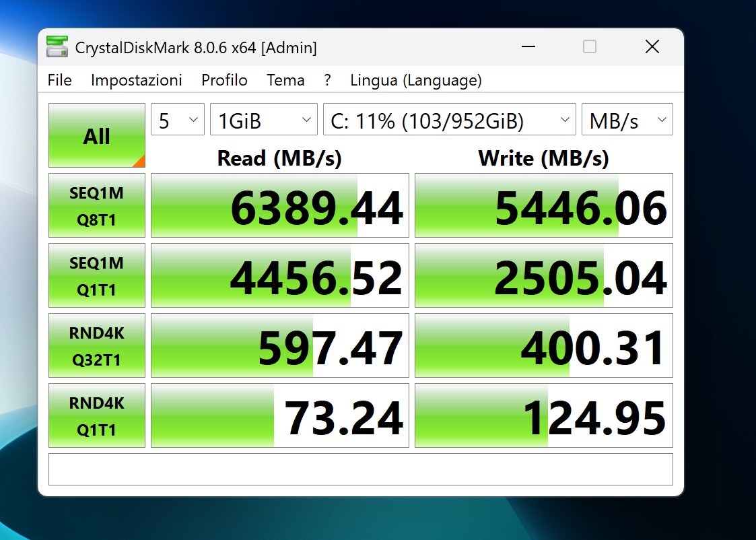
Task: Click the RND4K Q1T1 read value 73.24
Action: tap(279, 415)
